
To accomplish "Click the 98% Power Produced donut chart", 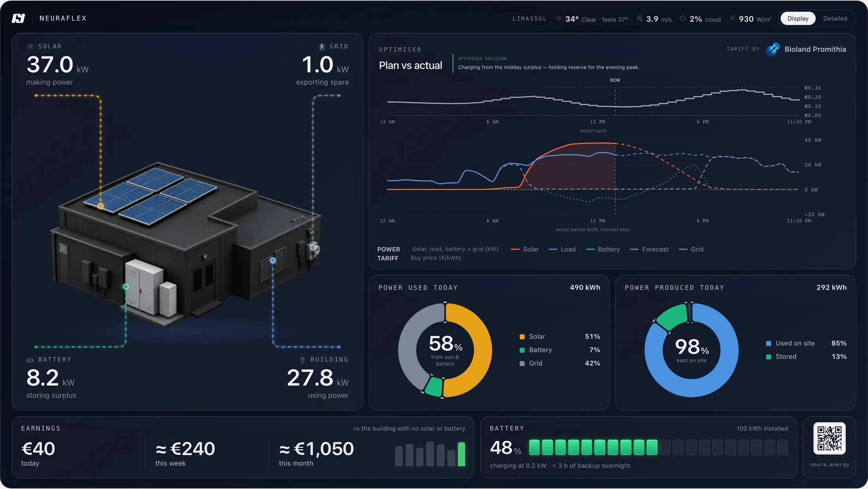I will (692, 350).
